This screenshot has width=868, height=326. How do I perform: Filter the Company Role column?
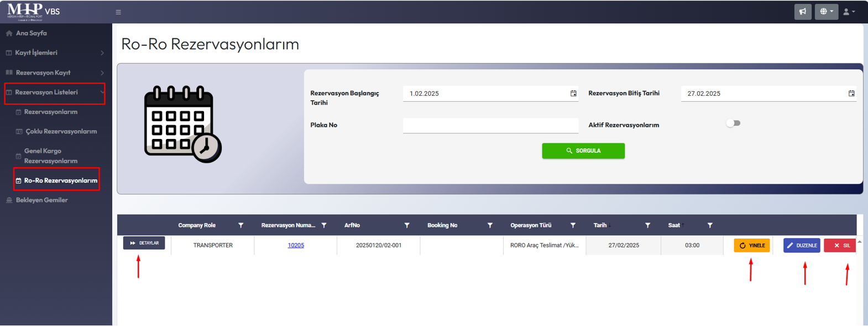(240, 225)
